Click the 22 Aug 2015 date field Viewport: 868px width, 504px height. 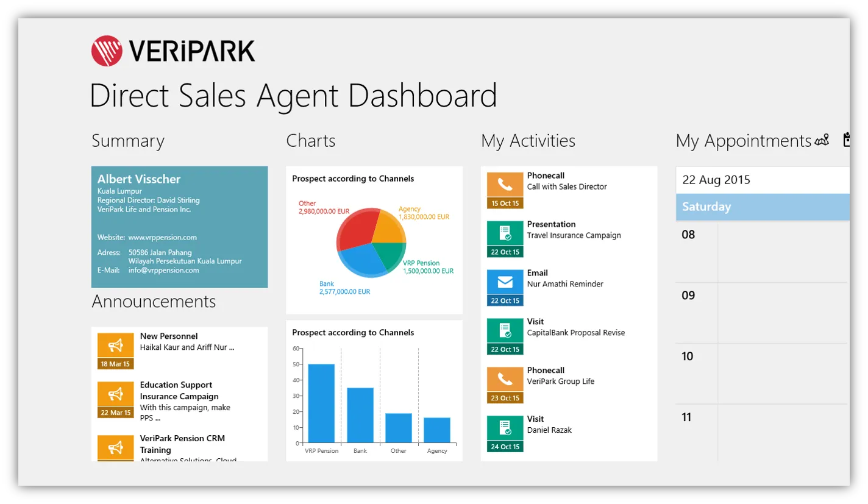tap(763, 180)
